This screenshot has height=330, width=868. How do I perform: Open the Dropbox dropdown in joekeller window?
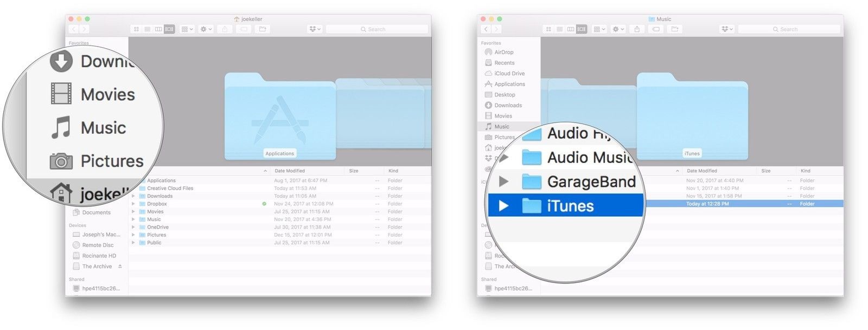314,29
